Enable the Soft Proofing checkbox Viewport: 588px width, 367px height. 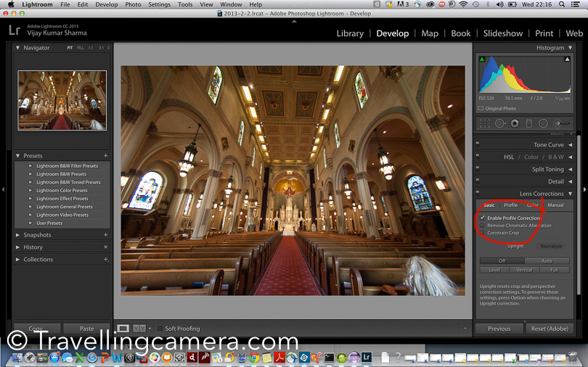(160, 329)
